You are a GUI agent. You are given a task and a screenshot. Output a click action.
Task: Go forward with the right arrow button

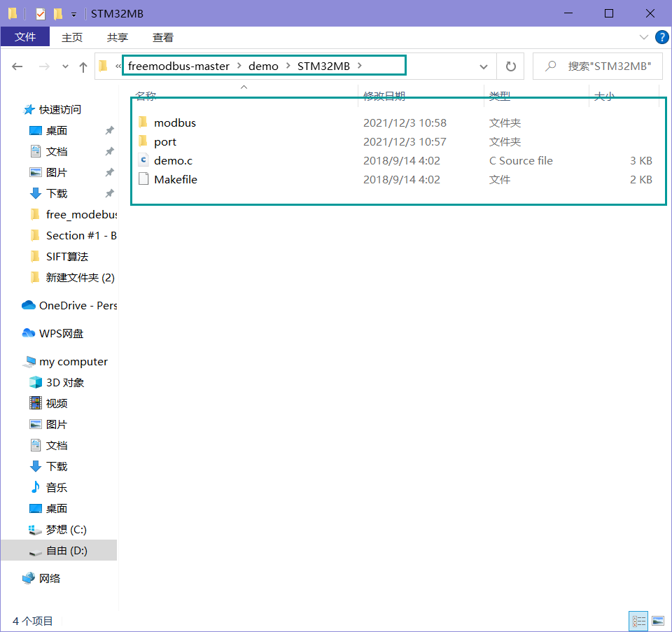pyautogui.click(x=44, y=66)
